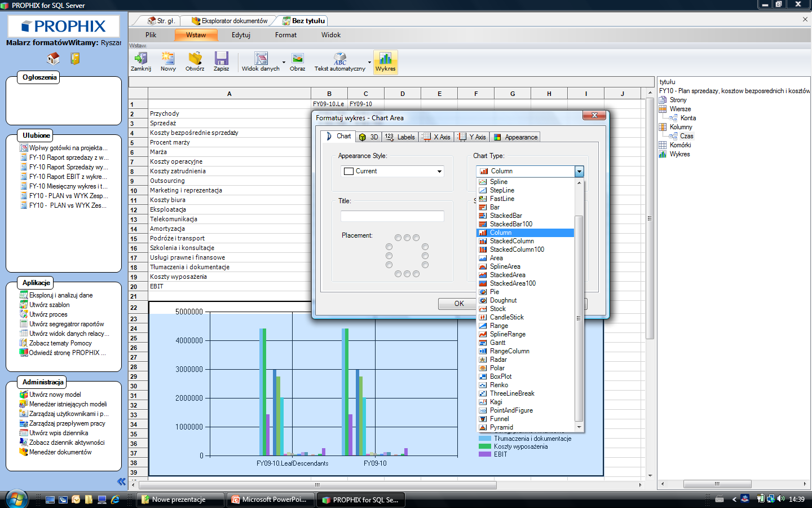Open Utwórz nowy model link

[55, 395]
